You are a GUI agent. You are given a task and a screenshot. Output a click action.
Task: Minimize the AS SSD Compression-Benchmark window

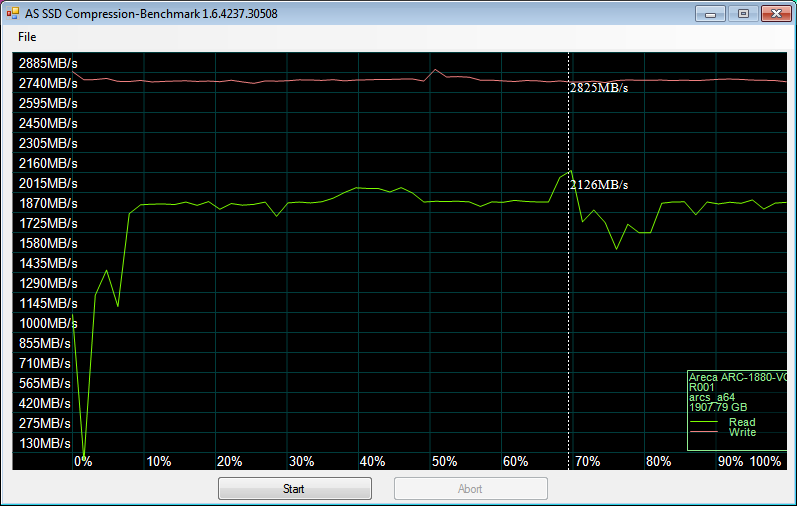point(710,14)
